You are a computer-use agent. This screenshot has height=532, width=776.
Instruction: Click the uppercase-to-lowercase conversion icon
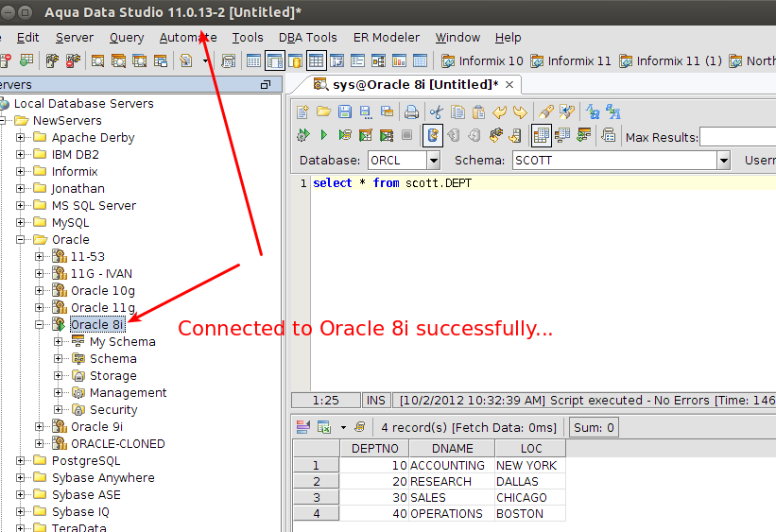pos(593,112)
